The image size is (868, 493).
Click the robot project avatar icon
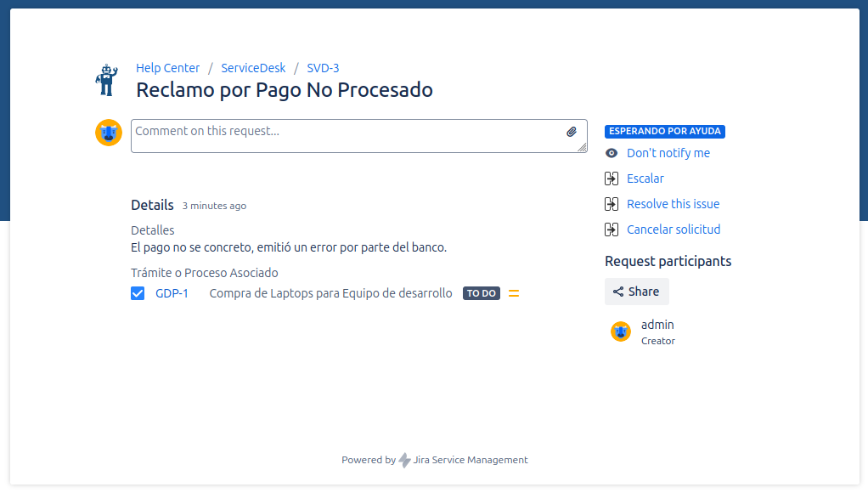[107, 79]
